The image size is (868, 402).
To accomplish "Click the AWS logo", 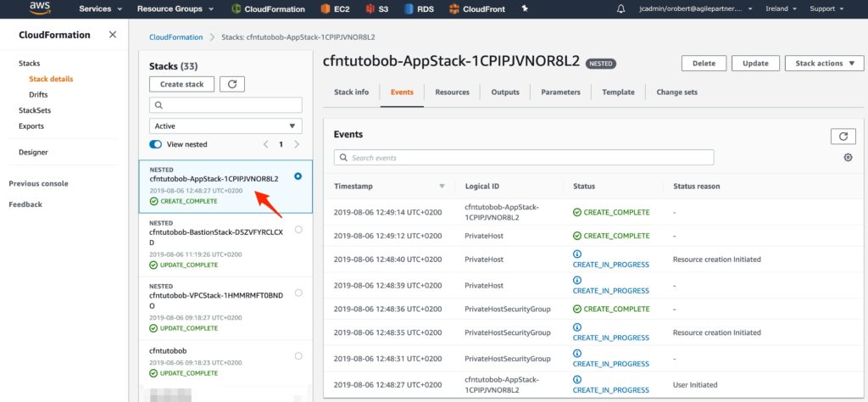I will [x=40, y=8].
